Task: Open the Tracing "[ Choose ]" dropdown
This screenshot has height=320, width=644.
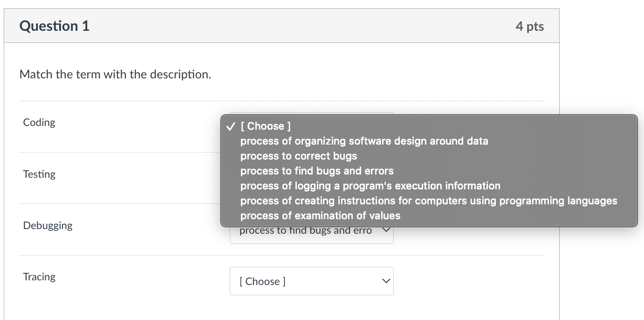Action: click(311, 281)
